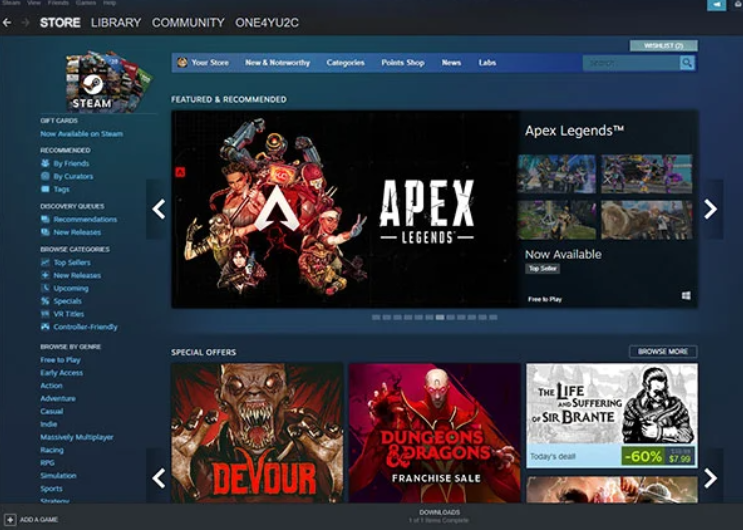Viewport: 743px width, 530px height.
Task: Click the Top Seller tag
Action: pos(543,268)
